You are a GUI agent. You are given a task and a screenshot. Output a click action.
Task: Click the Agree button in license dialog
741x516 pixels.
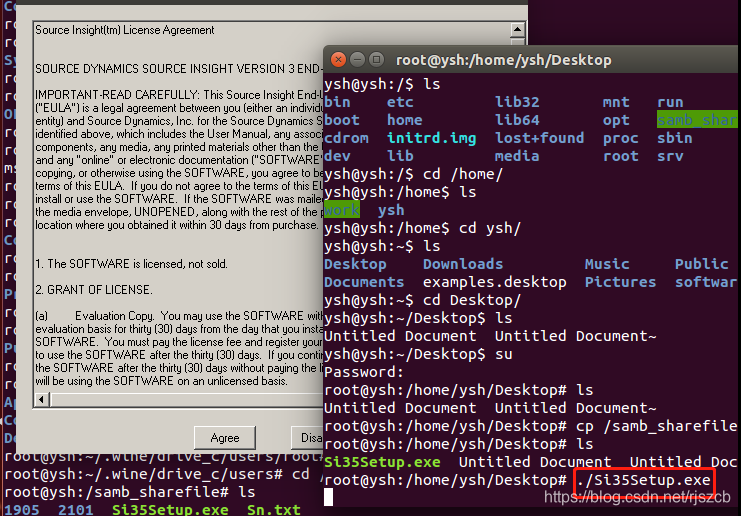[x=225, y=438]
